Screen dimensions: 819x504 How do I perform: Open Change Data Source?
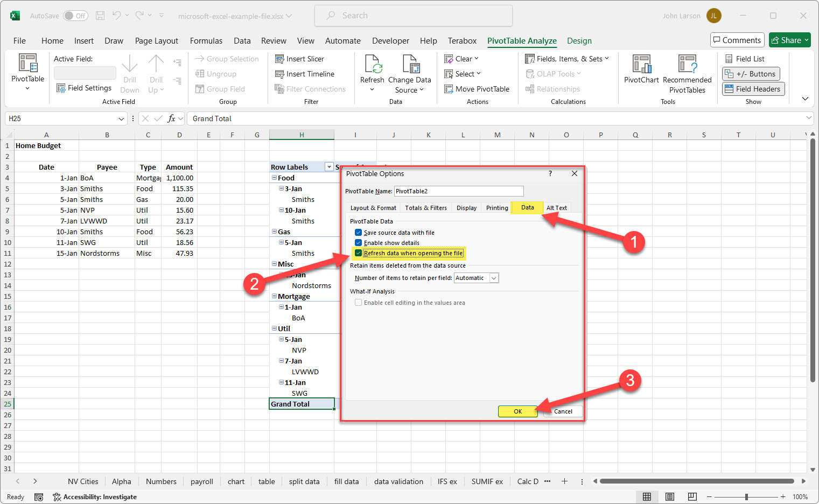tap(410, 74)
